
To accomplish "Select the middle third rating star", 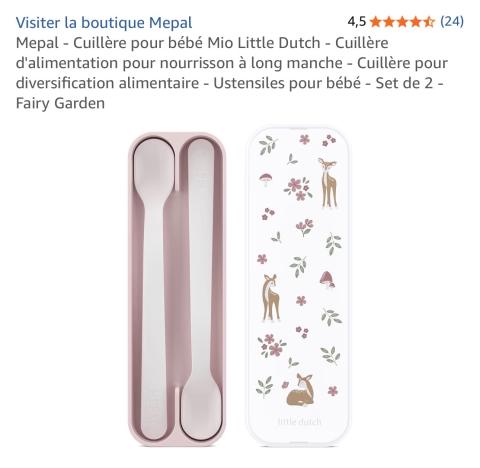I will (402, 22).
